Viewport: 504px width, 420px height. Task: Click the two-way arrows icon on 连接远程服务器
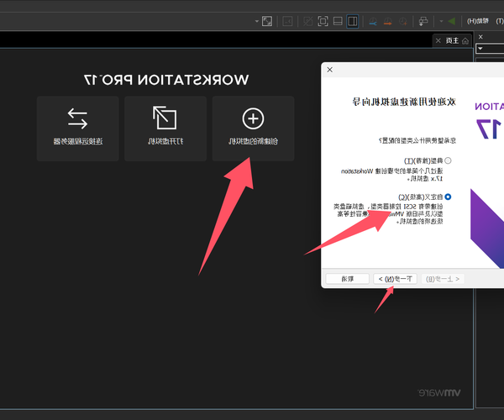point(77,118)
